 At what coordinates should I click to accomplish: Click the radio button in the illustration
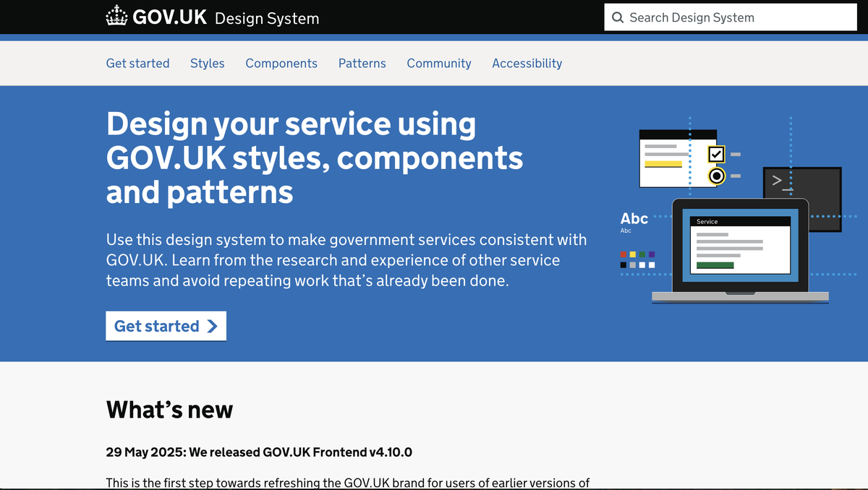[717, 176]
